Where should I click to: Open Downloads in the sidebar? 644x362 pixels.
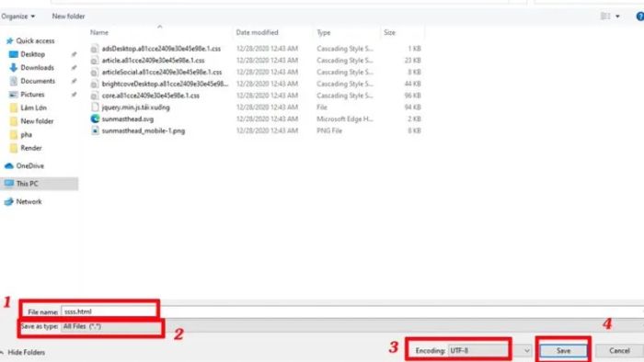(x=37, y=68)
